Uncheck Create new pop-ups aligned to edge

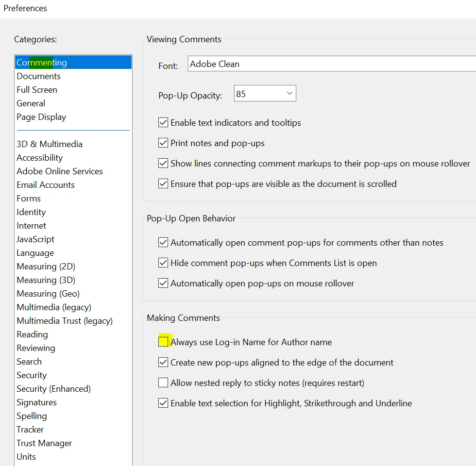[x=163, y=362]
